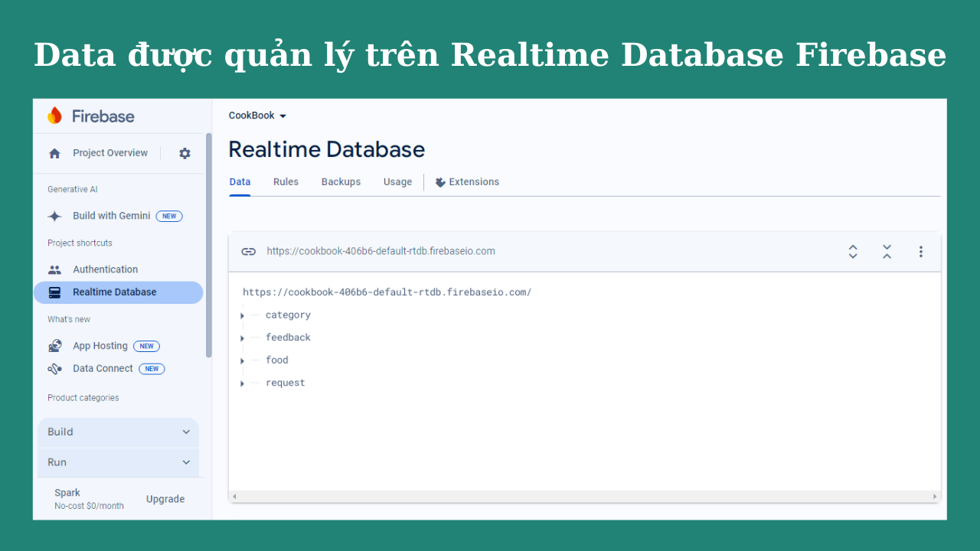
Task: Click the Realtime Database page heading
Action: 326,149
